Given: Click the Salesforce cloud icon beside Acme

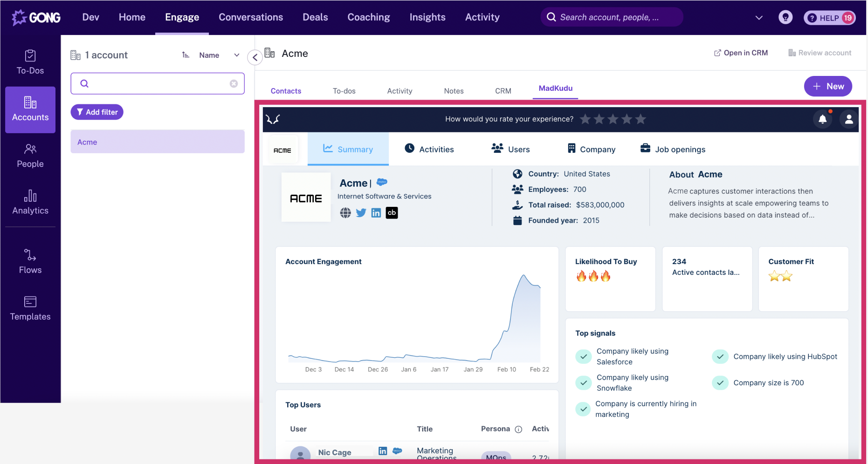Looking at the screenshot, I should point(382,182).
